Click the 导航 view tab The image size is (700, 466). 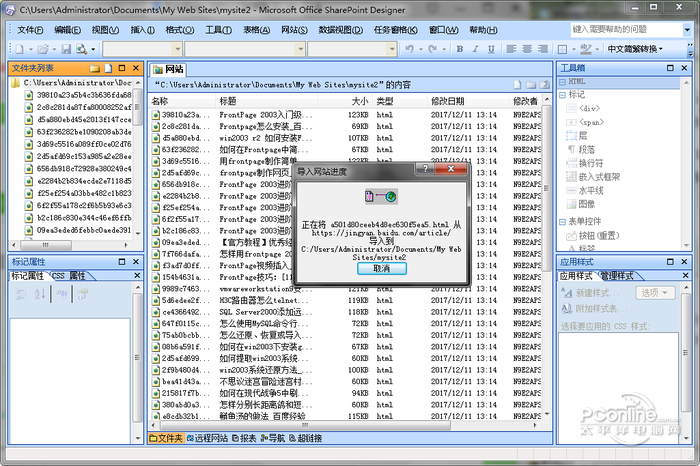(x=273, y=438)
